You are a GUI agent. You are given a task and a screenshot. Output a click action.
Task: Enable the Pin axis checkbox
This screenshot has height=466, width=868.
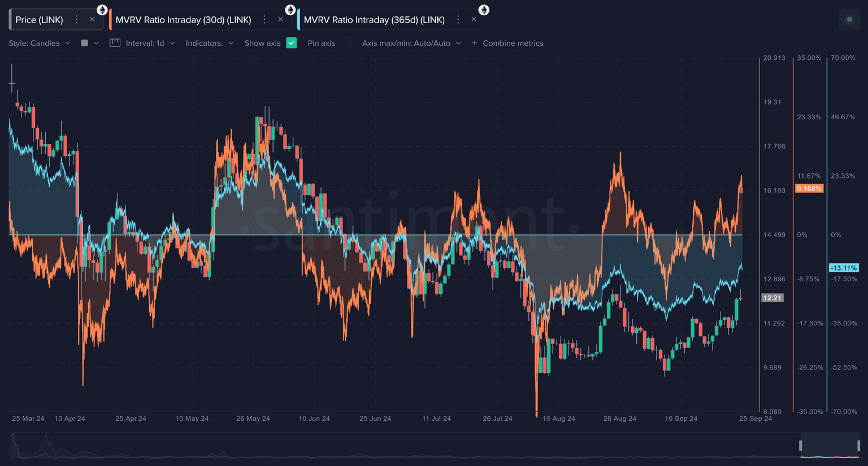tap(346, 43)
